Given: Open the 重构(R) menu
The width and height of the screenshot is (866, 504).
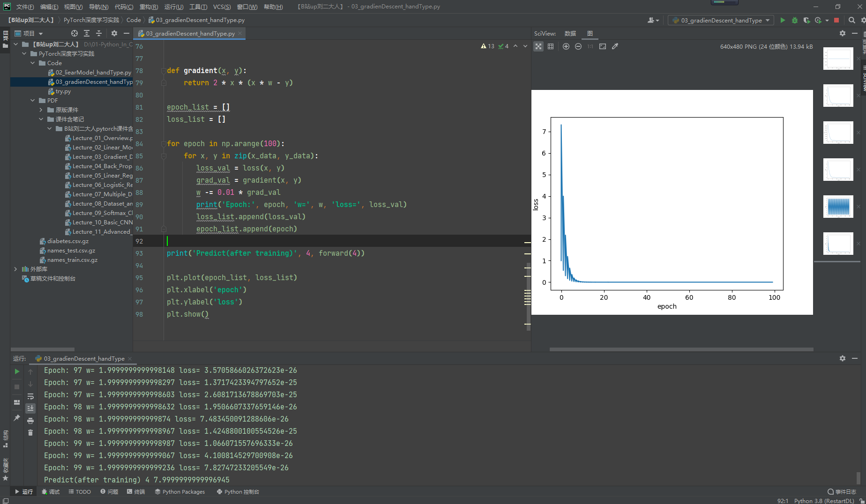Looking at the screenshot, I should tap(149, 7).
